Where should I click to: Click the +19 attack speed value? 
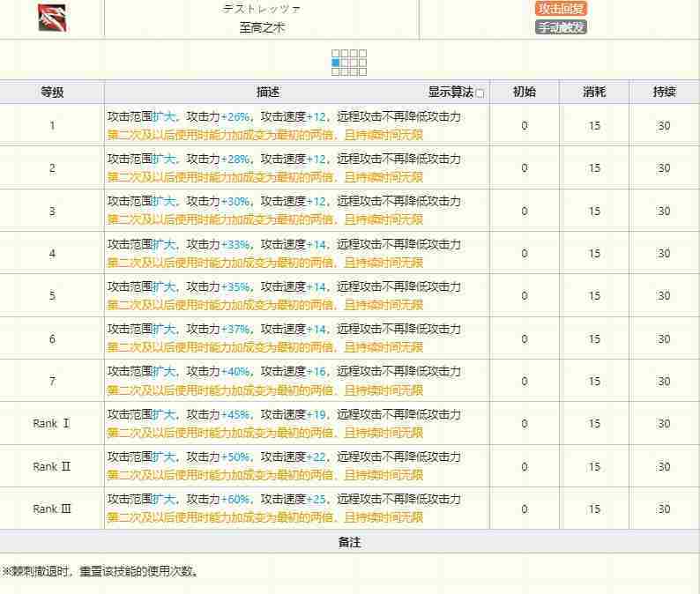click(316, 414)
